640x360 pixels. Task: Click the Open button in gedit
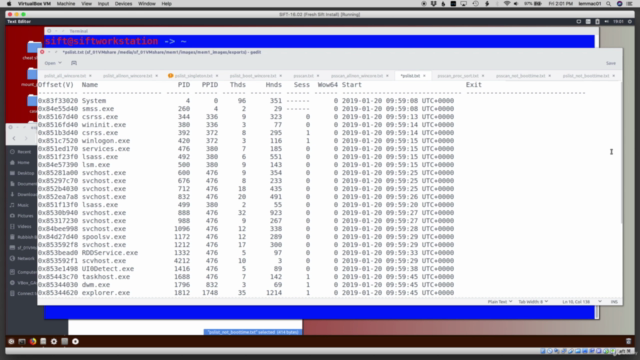50,63
